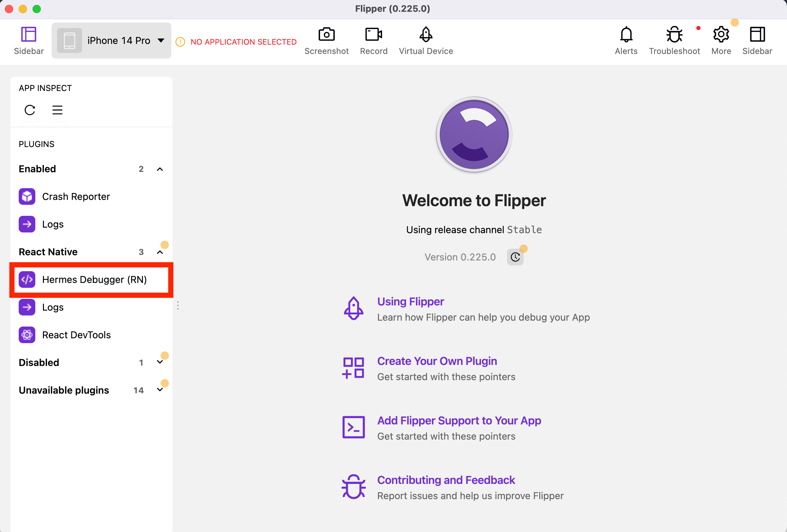Click the Hermes Debugger code icon
787x532 pixels.
pyautogui.click(x=27, y=279)
